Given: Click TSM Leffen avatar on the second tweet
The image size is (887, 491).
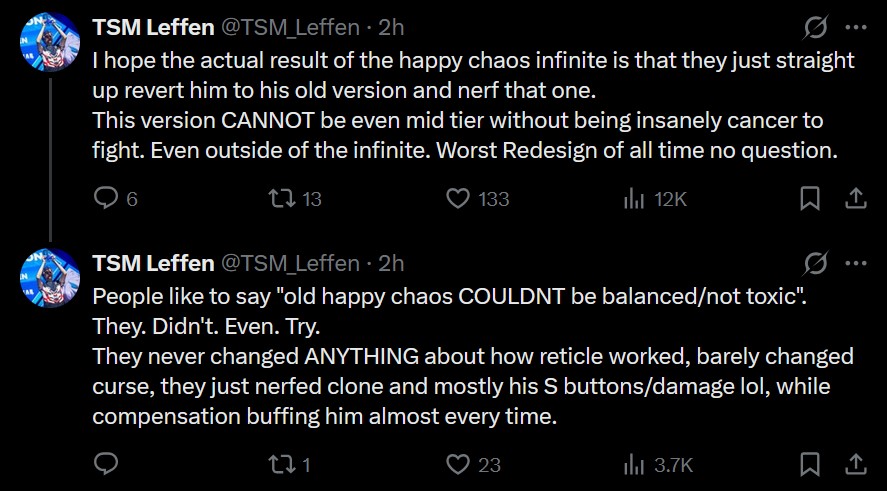Looking at the screenshot, I should pos(50,278).
